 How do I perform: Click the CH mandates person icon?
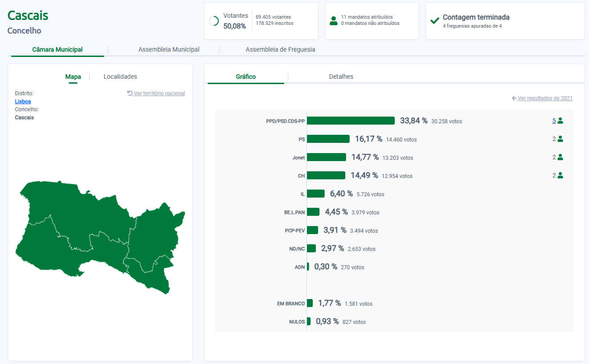click(560, 175)
